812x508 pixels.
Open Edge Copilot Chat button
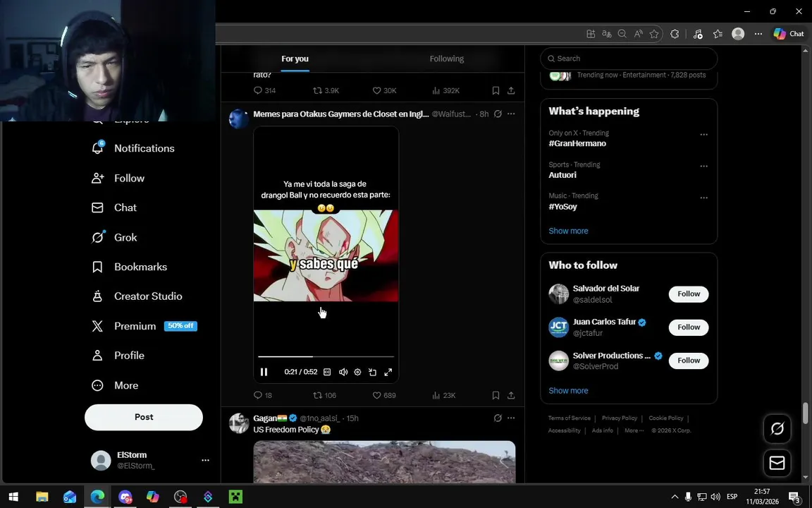[x=789, y=34]
